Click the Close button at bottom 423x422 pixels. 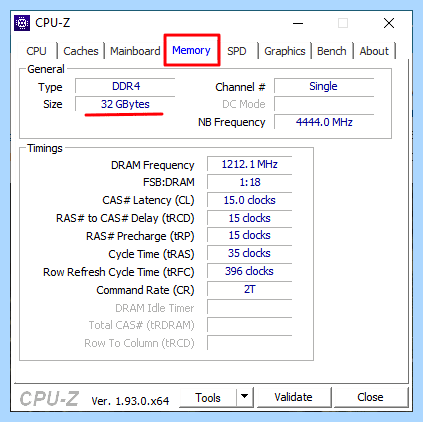tap(370, 397)
